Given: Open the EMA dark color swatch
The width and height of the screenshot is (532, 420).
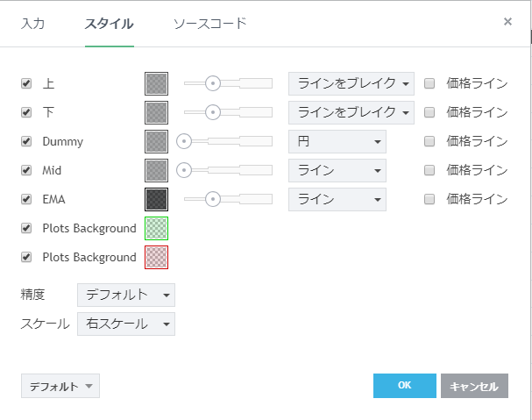Looking at the screenshot, I should click(x=156, y=199).
